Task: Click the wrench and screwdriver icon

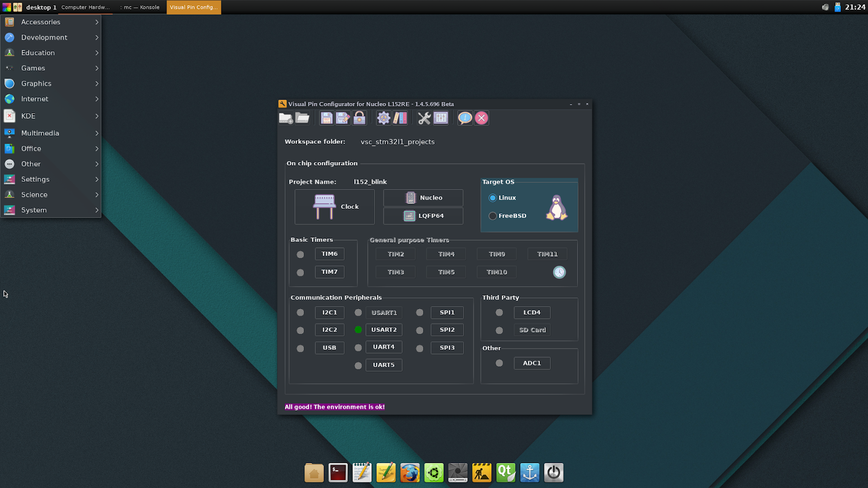Action: coord(424,118)
